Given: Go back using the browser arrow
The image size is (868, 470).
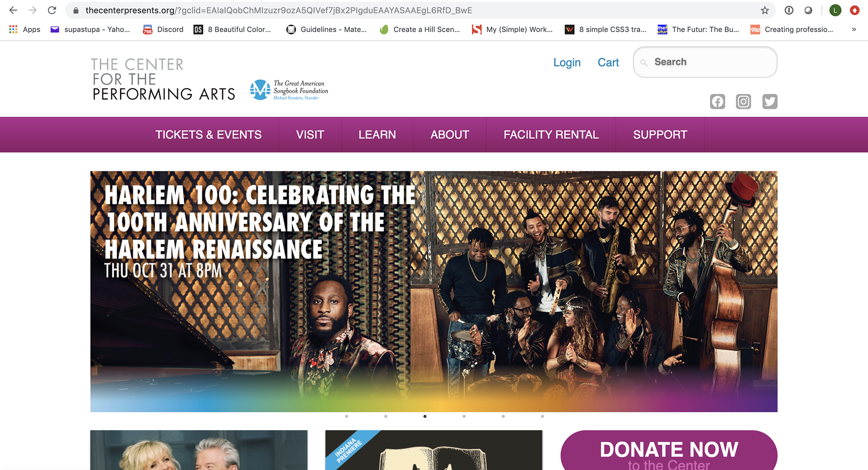Looking at the screenshot, I should click(x=13, y=10).
